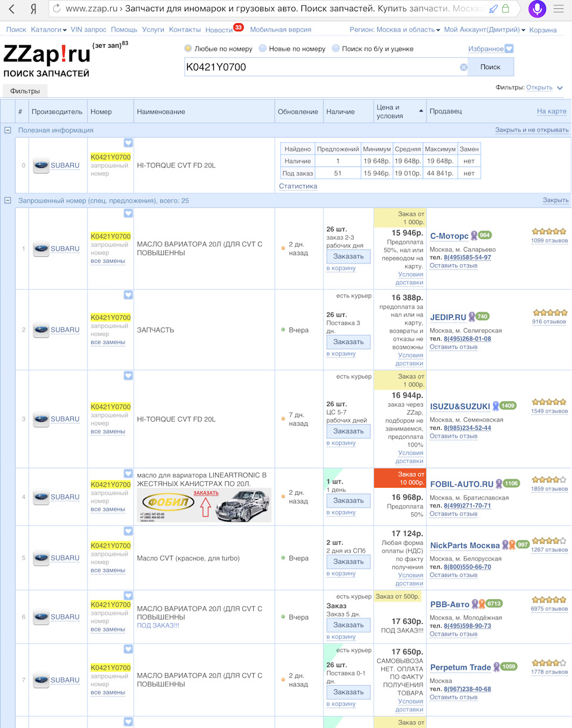572x728 pixels.
Task: Open the browser hamburger menu
Action: (x=558, y=9)
